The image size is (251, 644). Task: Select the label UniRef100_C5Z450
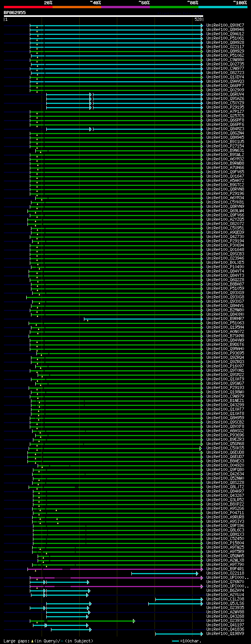pos(225,538)
